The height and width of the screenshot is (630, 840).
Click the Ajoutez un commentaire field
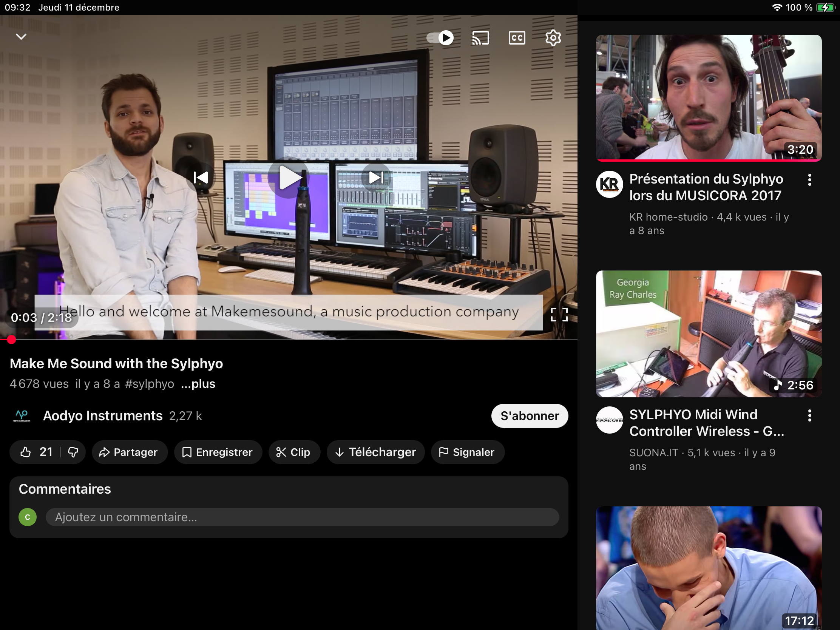pyautogui.click(x=302, y=517)
